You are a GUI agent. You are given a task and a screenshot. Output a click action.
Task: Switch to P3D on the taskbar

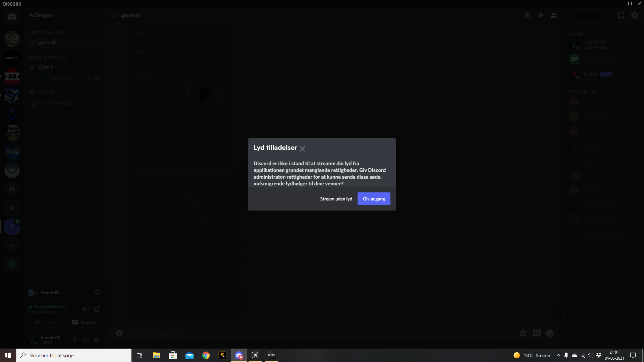pos(272,355)
